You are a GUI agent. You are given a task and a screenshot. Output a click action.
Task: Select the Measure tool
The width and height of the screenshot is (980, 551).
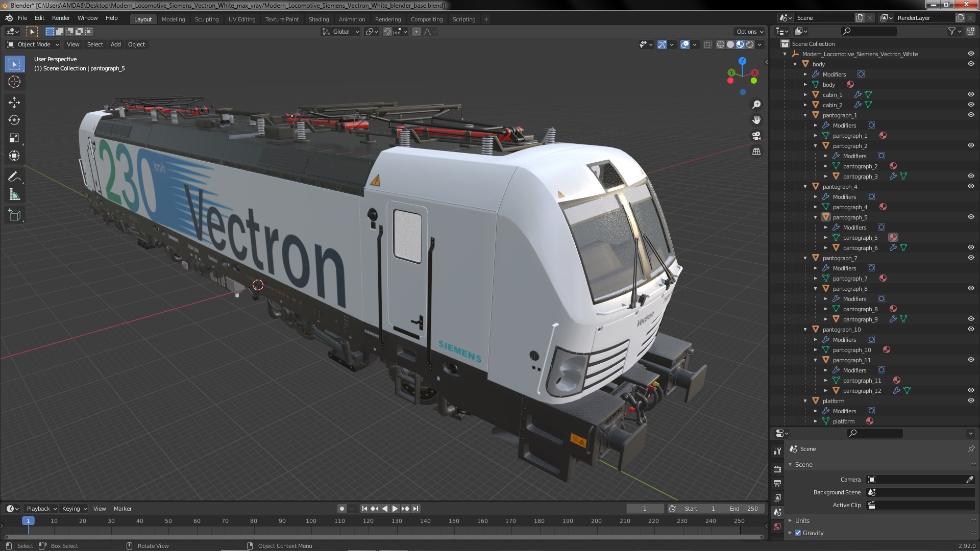14,195
